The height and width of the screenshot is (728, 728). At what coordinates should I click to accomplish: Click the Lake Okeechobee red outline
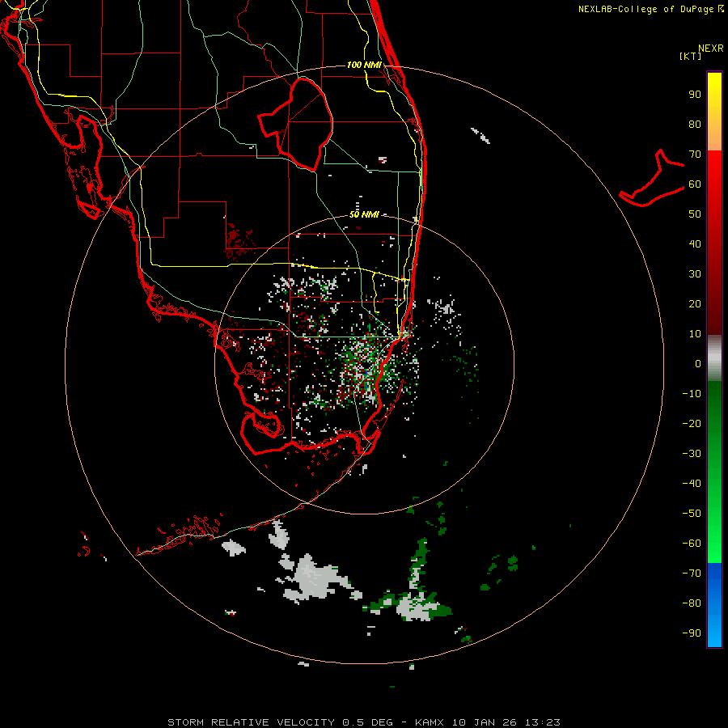[x=295, y=125]
